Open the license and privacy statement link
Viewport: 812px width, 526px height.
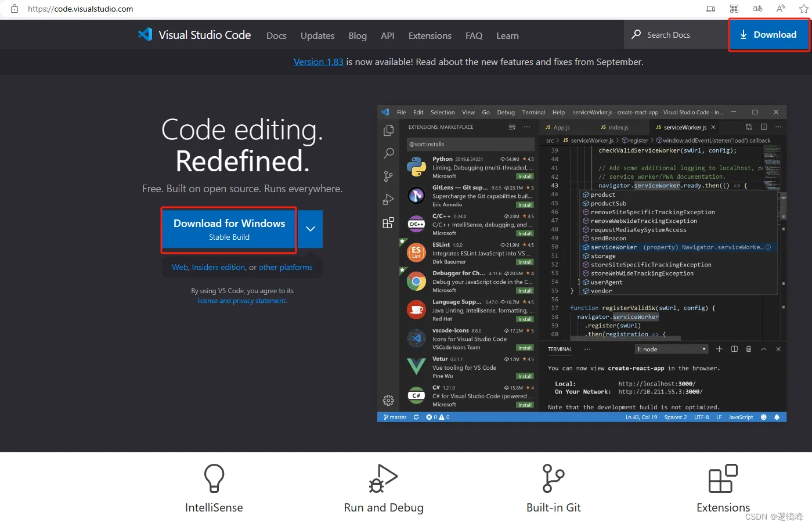pos(242,301)
